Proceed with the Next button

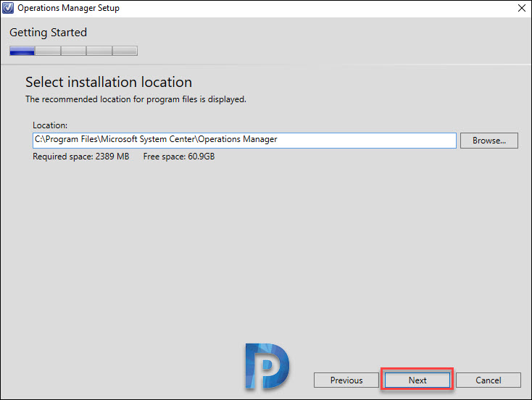click(417, 380)
